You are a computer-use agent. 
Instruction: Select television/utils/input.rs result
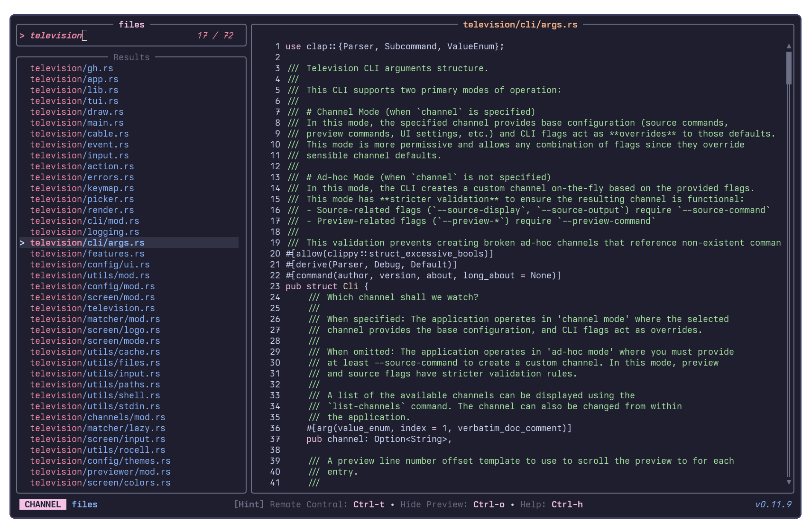pyautogui.click(x=95, y=374)
